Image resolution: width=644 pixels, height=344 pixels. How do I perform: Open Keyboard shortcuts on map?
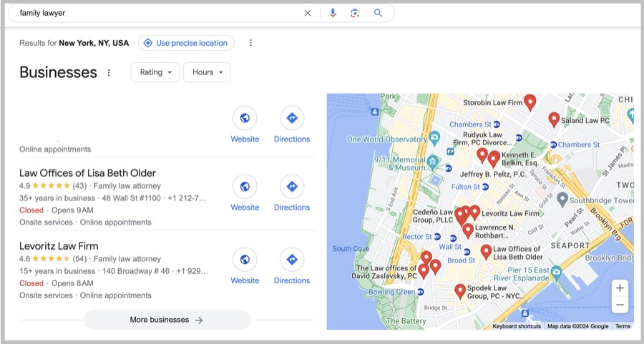pyautogui.click(x=517, y=326)
